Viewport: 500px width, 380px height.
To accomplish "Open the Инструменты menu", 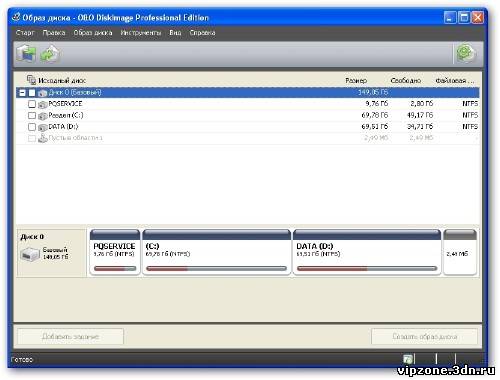I will (x=141, y=33).
